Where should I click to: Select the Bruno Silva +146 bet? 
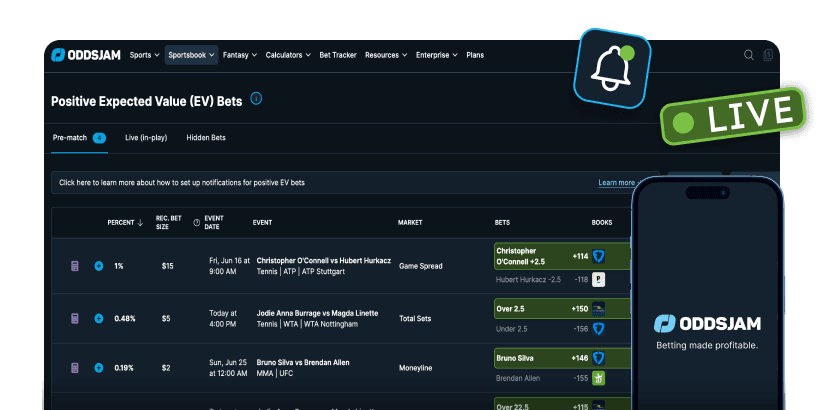click(x=563, y=358)
